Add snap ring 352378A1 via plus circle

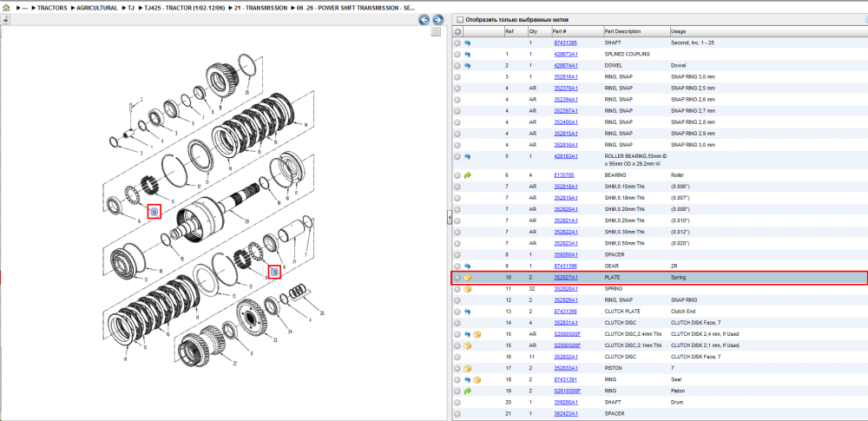457,88
